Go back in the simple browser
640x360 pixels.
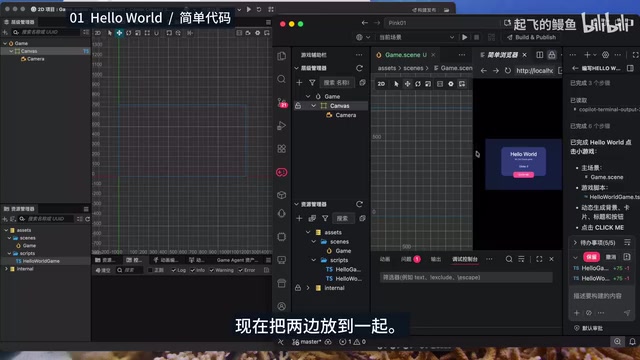(484, 71)
